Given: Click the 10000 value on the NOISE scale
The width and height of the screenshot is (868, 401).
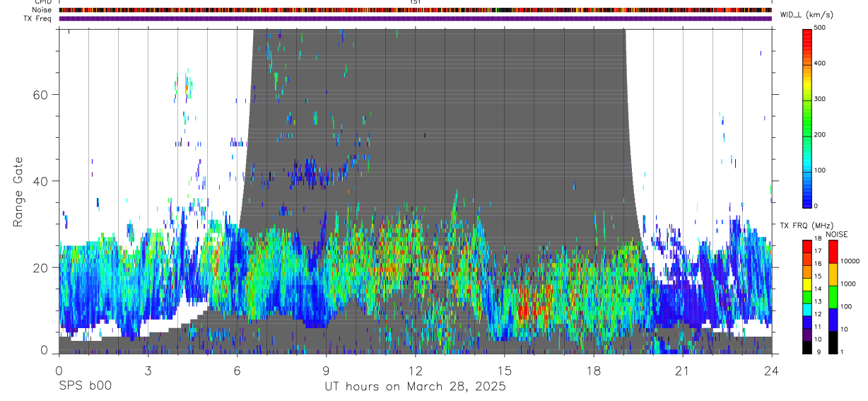Looking at the screenshot, I should click(850, 261).
